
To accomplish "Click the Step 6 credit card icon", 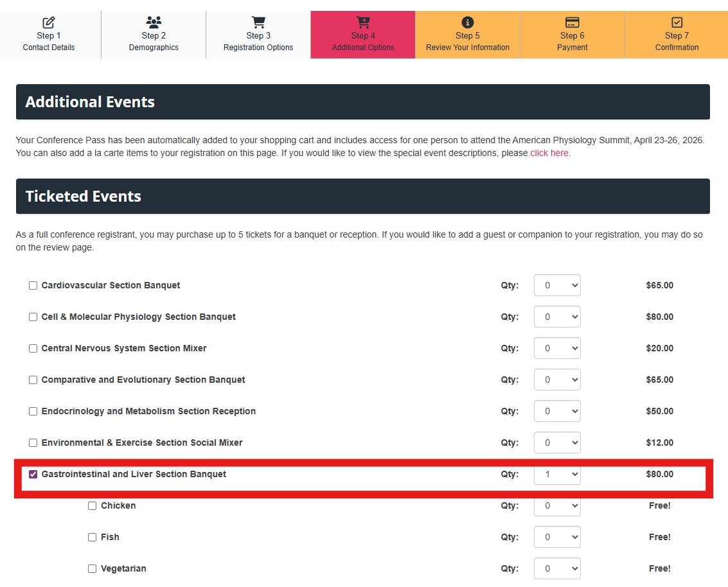I will (572, 22).
